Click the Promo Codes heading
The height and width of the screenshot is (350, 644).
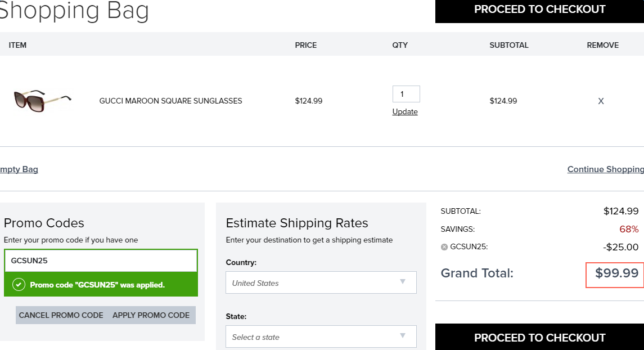click(44, 223)
